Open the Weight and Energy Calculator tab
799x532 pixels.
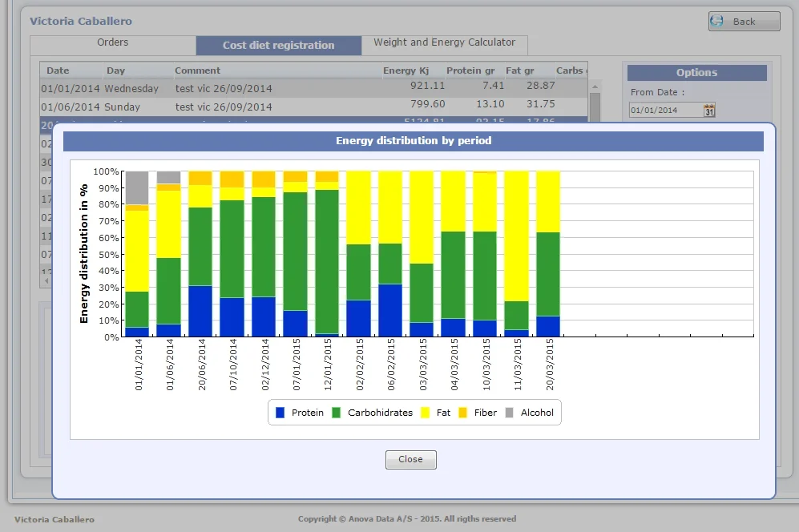point(444,43)
